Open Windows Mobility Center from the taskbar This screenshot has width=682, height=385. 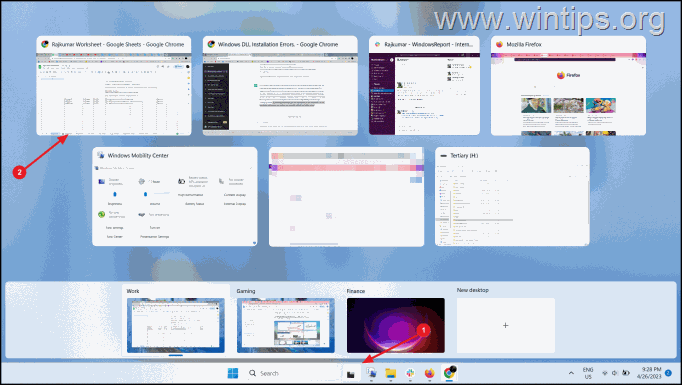tap(371, 373)
